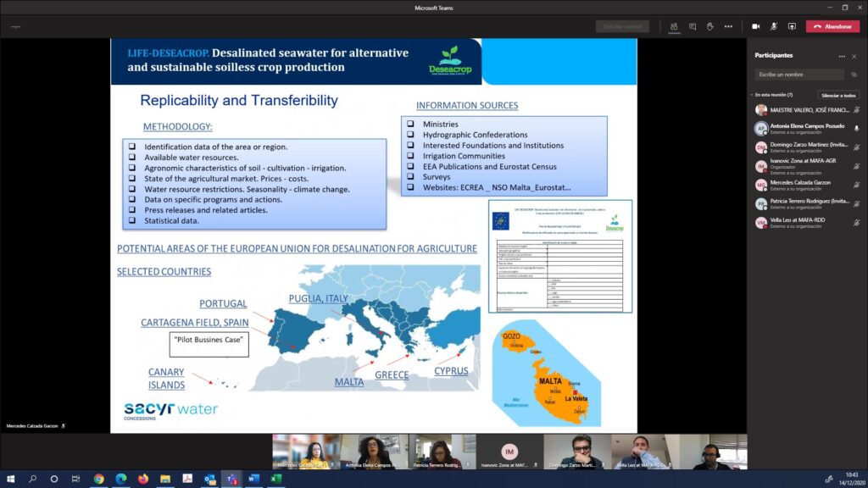Switch to Excel in taskbar
868x488 pixels.
tap(275, 479)
